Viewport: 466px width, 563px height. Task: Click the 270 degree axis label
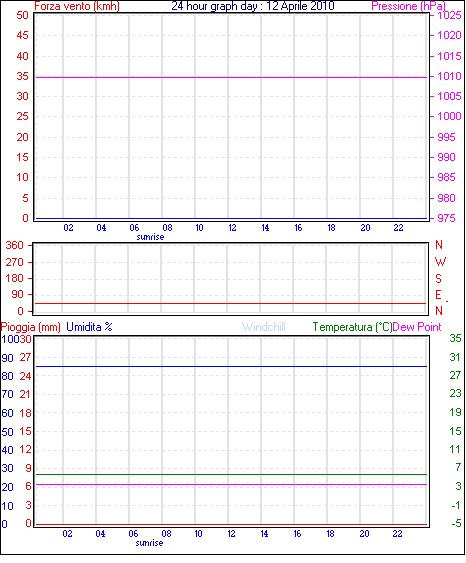(14, 262)
